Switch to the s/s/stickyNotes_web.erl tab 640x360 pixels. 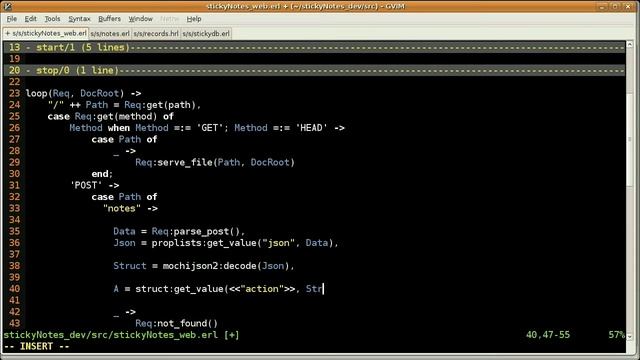click(46, 33)
